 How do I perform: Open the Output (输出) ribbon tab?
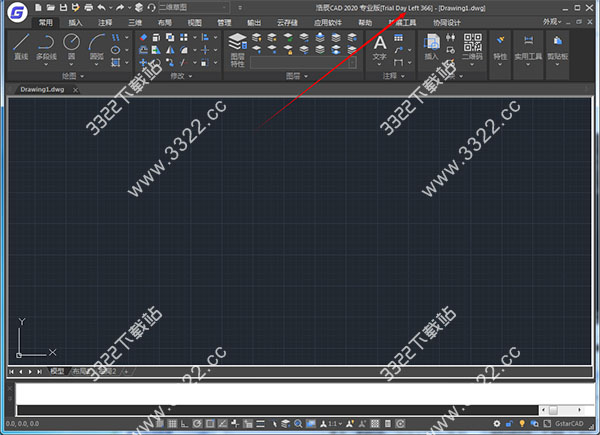254,23
